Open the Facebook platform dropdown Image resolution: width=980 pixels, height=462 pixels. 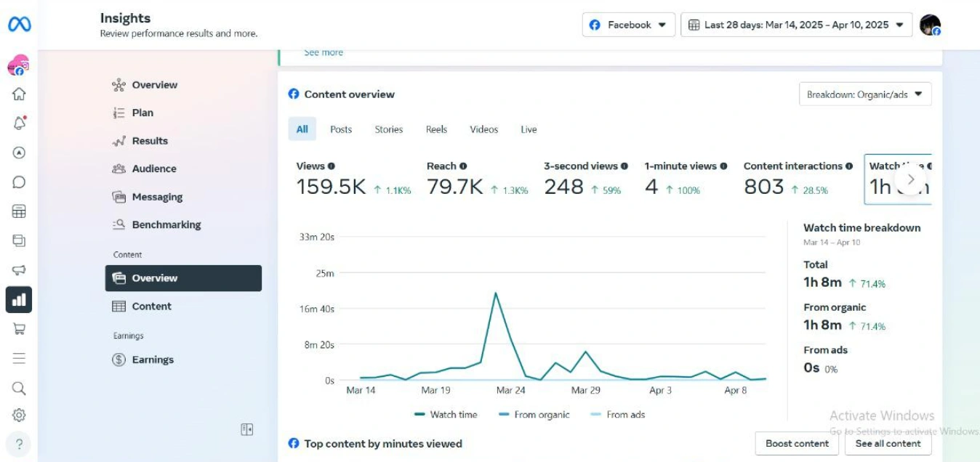tap(628, 25)
